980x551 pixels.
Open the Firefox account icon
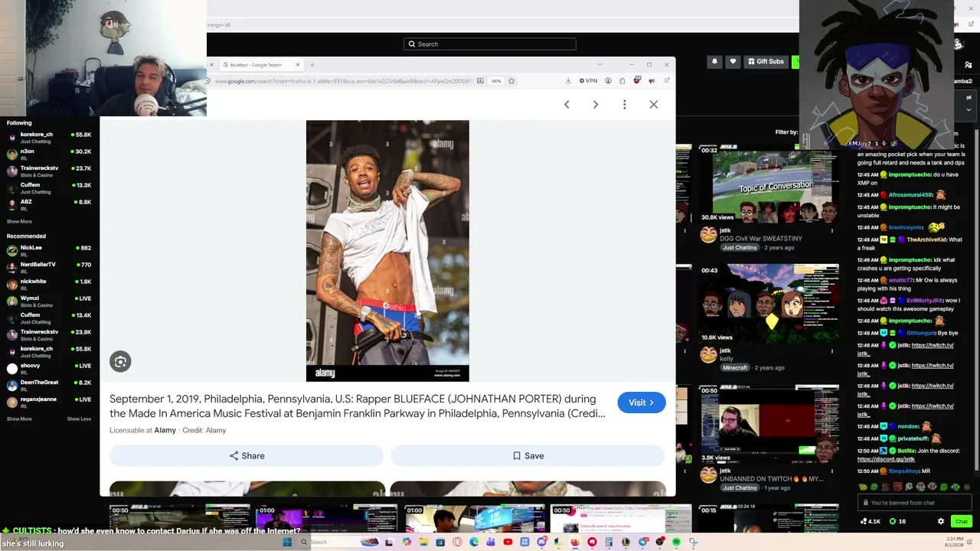[x=608, y=80]
